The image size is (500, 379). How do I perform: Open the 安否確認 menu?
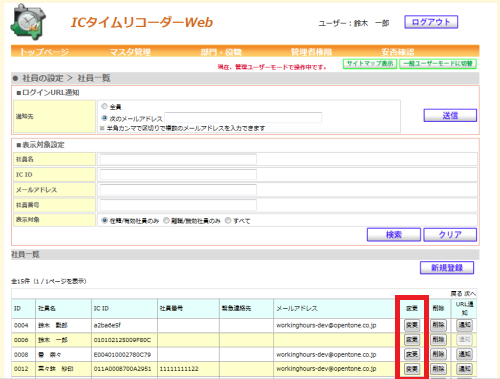pos(398,52)
